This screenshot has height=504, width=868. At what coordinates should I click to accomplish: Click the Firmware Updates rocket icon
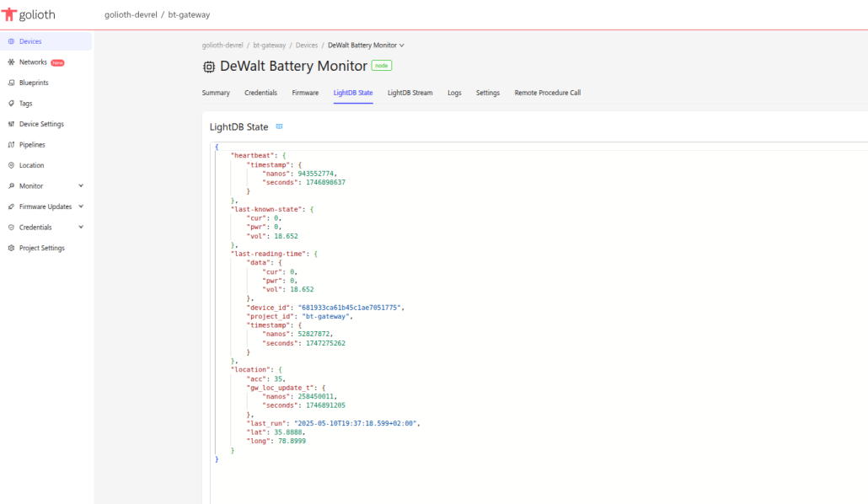tap(11, 206)
